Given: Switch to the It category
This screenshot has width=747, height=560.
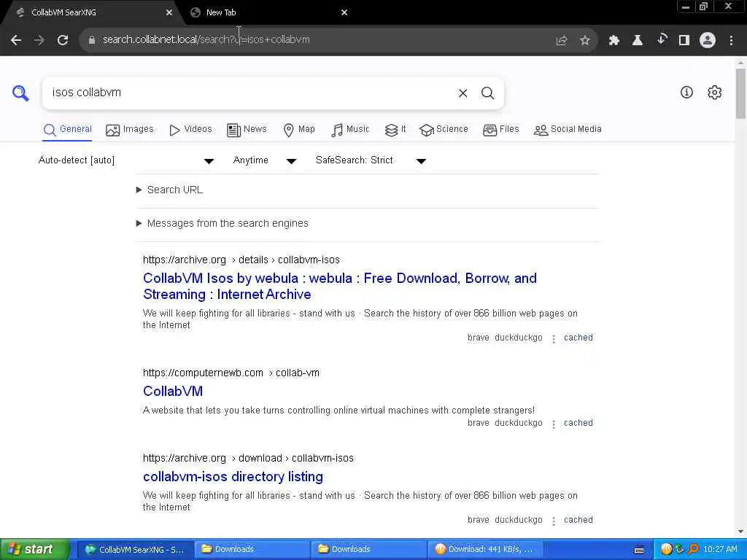Looking at the screenshot, I should [395, 130].
